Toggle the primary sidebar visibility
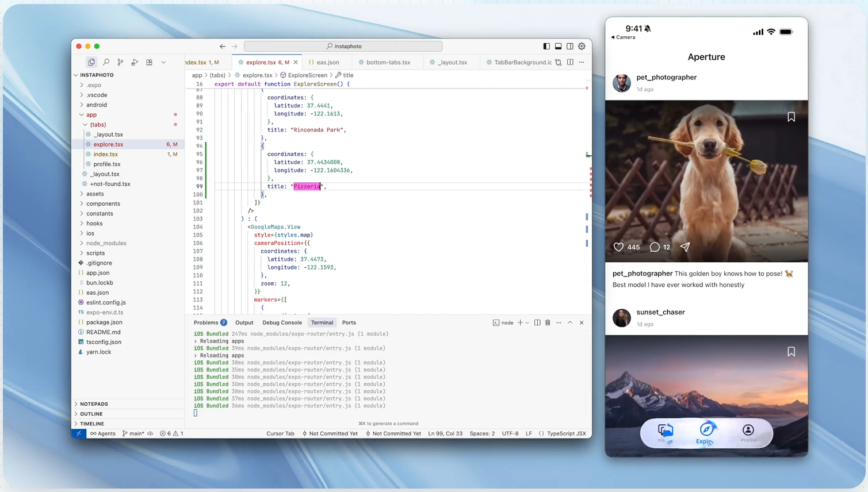The image size is (868, 492). tap(546, 46)
